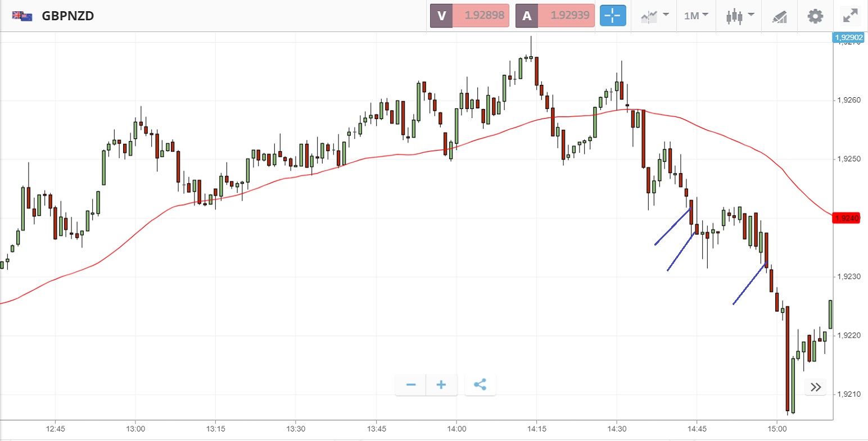This screenshot has width=868, height=441.
Task: Open the compare charts dropdown
Action: (x=654, y=16)
